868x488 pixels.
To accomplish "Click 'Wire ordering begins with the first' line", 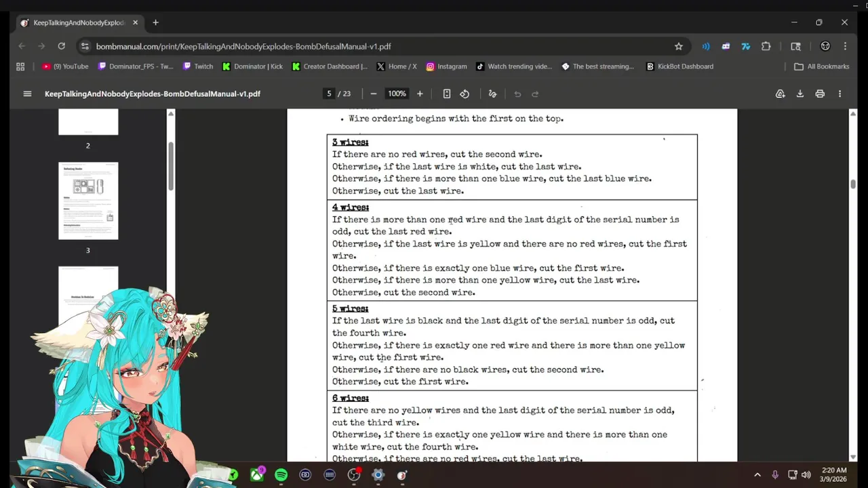I will [x=456, y=119].
